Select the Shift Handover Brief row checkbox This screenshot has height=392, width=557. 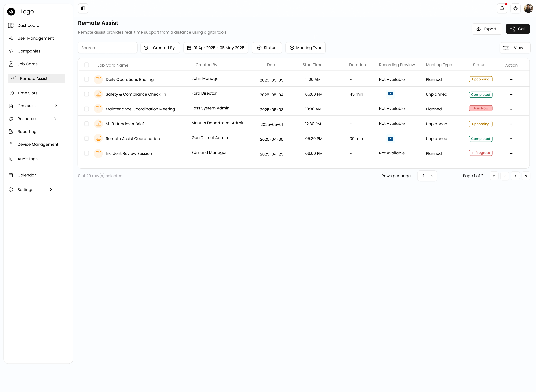pos(86,124)
